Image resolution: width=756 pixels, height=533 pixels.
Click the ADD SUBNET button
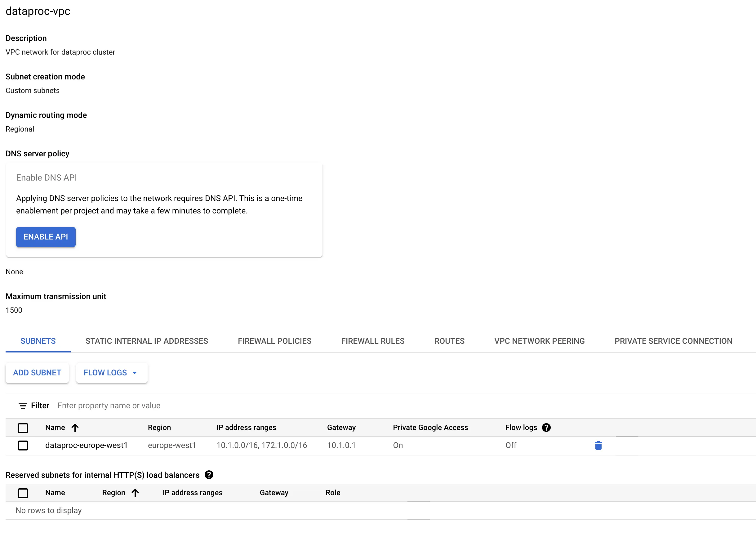(37, 373)
